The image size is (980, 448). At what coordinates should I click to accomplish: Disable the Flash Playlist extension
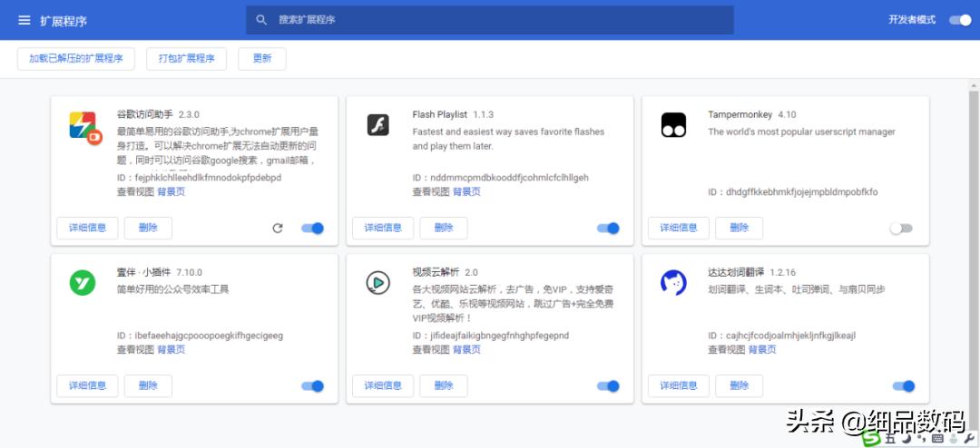coord(608,228)
